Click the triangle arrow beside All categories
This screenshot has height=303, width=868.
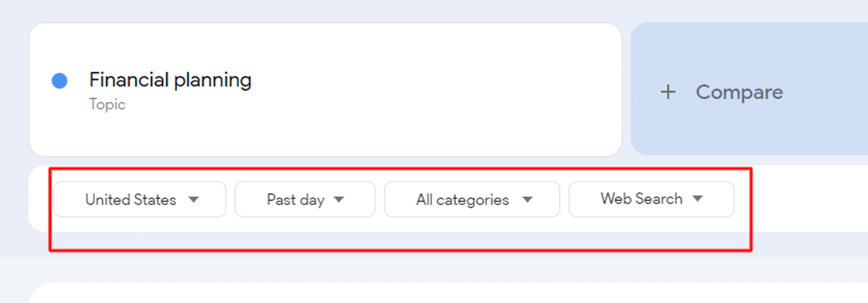[527, 199]
